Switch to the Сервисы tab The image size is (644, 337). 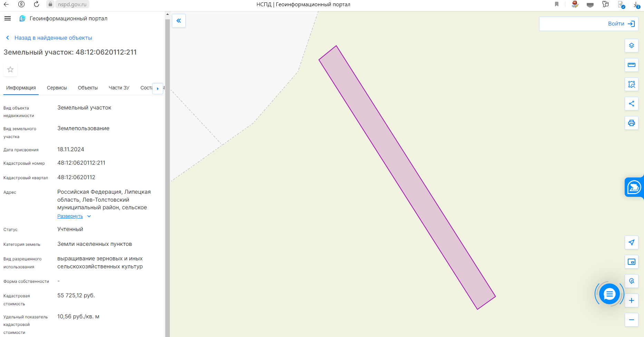(x=57, y=88)
